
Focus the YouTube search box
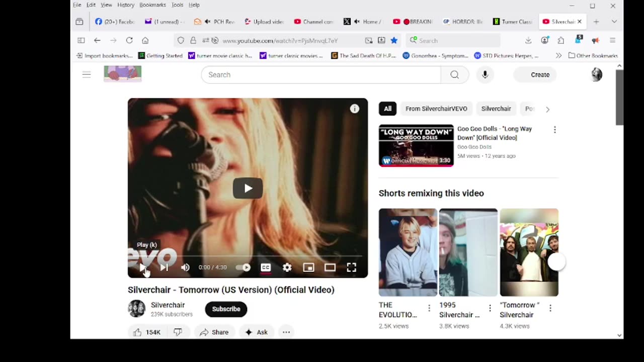[321, 74]
